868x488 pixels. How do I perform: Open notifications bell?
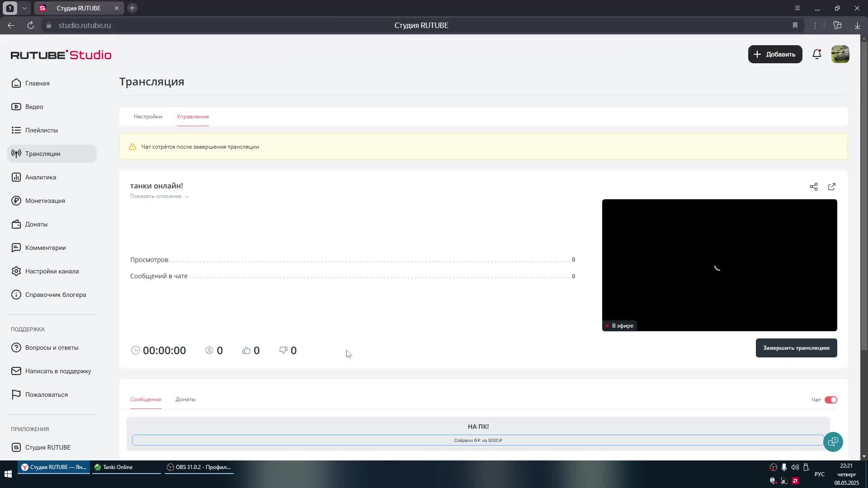816,54
